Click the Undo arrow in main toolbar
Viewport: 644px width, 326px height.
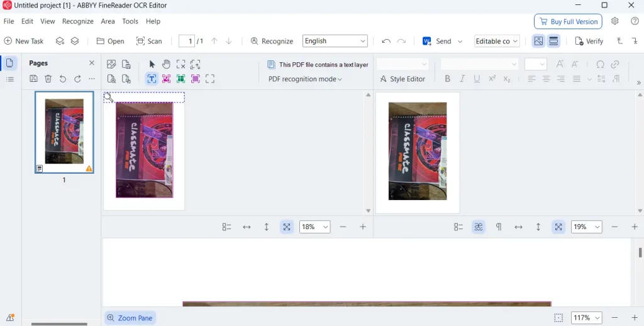pos(386,41)
